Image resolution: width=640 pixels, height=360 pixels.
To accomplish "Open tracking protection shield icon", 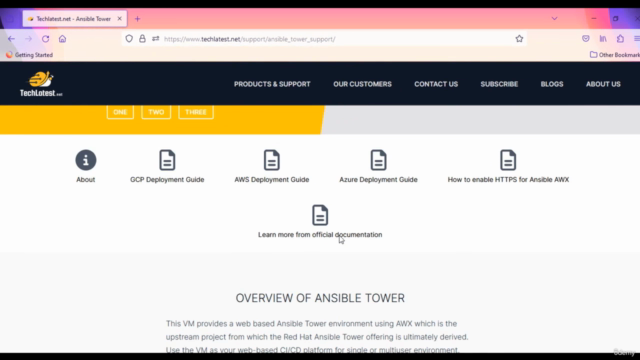I will [129, 39].
